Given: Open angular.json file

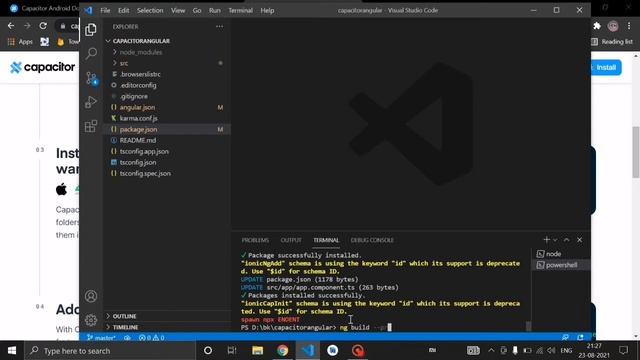Looking at the screenshot, I should (167, 107).
